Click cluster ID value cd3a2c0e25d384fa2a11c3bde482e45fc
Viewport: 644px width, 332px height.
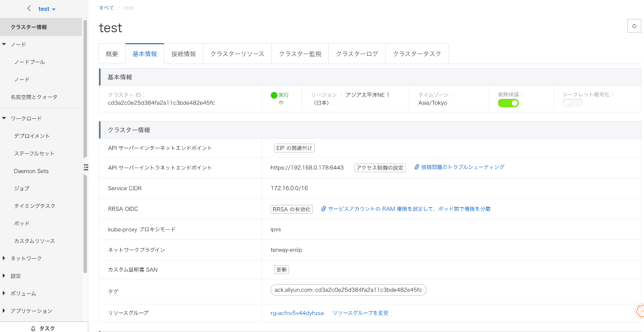(161, 103)
